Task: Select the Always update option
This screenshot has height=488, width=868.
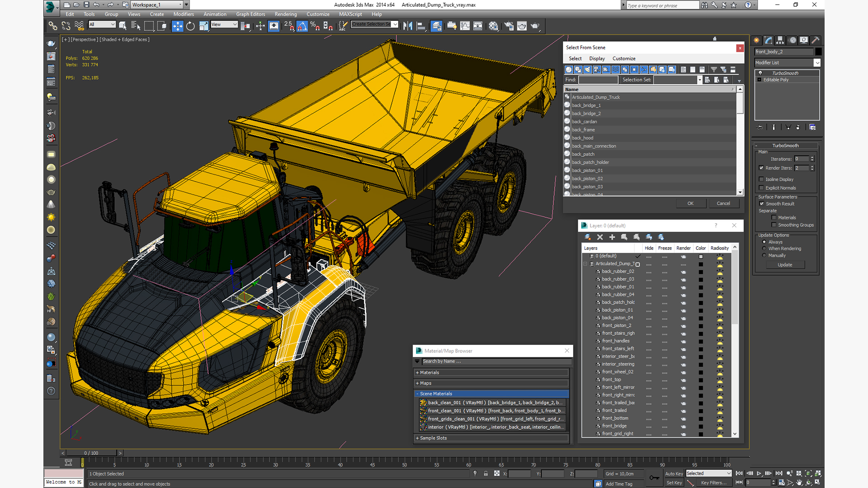Action: pos(764,242)
